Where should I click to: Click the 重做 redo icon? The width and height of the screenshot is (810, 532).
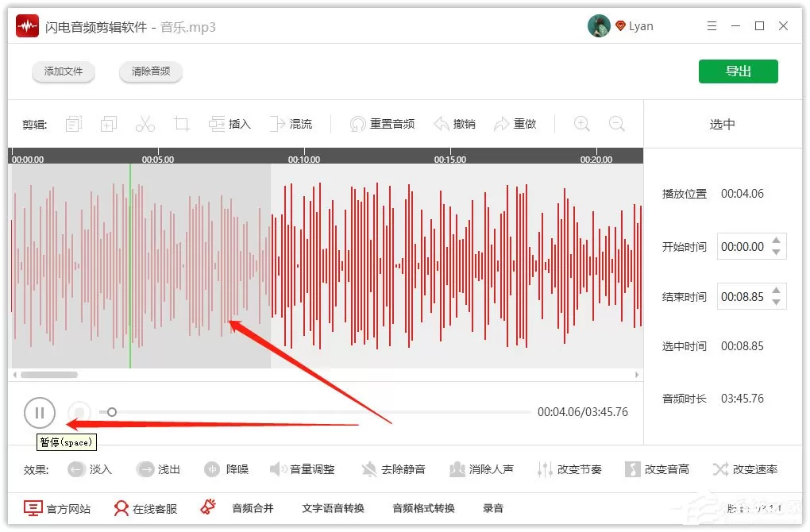(x=501, y=124)
